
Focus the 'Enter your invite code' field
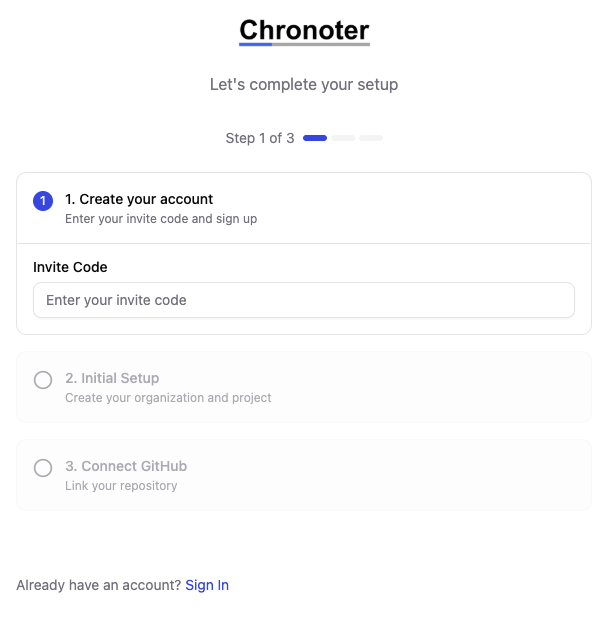pyautogui.click(x=304, y=300)
